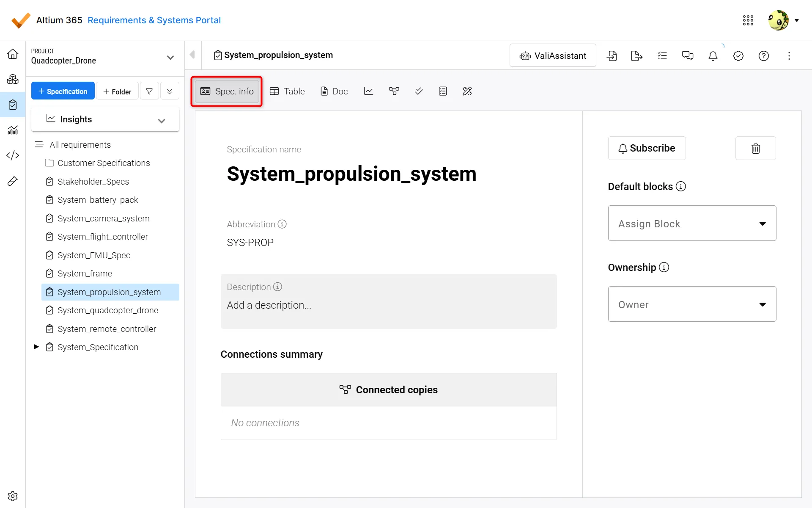Click the help question mark icon

point(763,55)
